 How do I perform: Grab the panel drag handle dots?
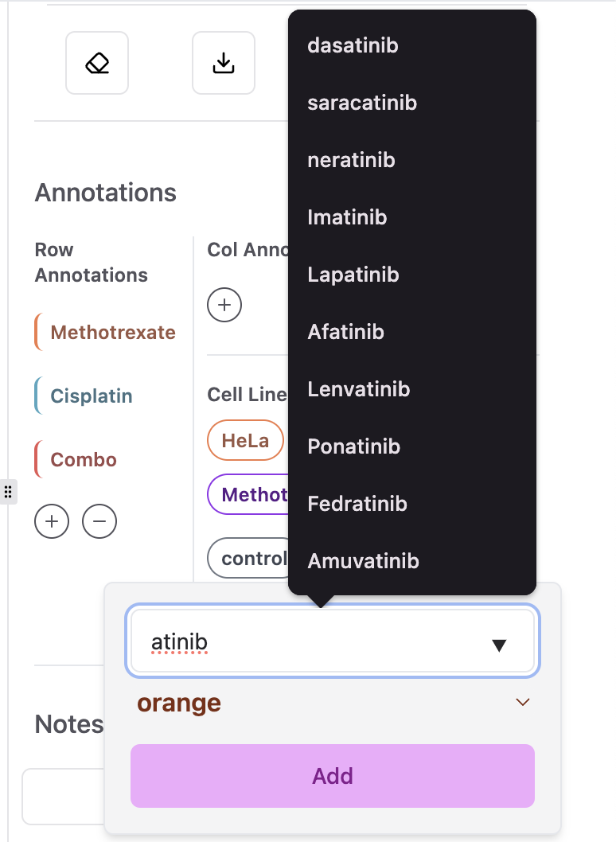[8, 491]
